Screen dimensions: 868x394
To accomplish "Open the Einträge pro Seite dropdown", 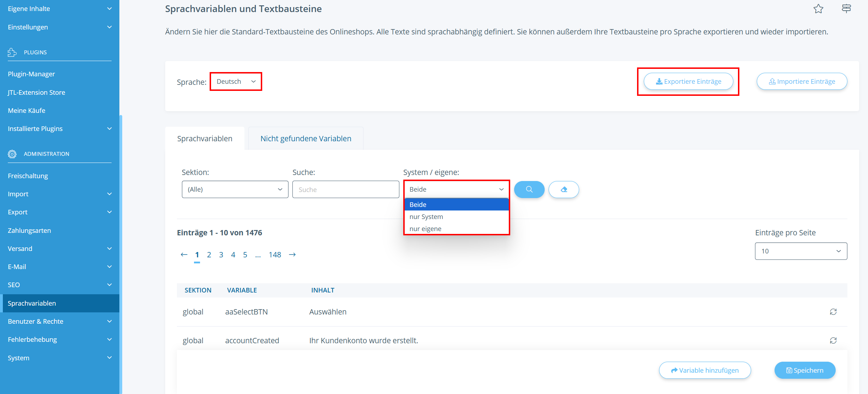I will (x=801, y=251).
